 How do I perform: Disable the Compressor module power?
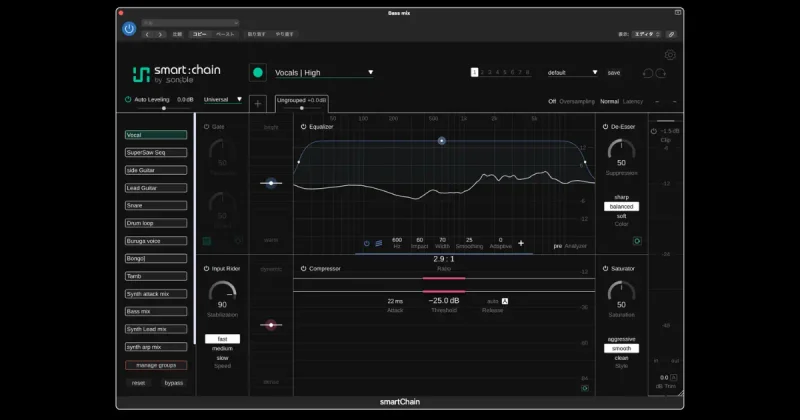[303, 268]
